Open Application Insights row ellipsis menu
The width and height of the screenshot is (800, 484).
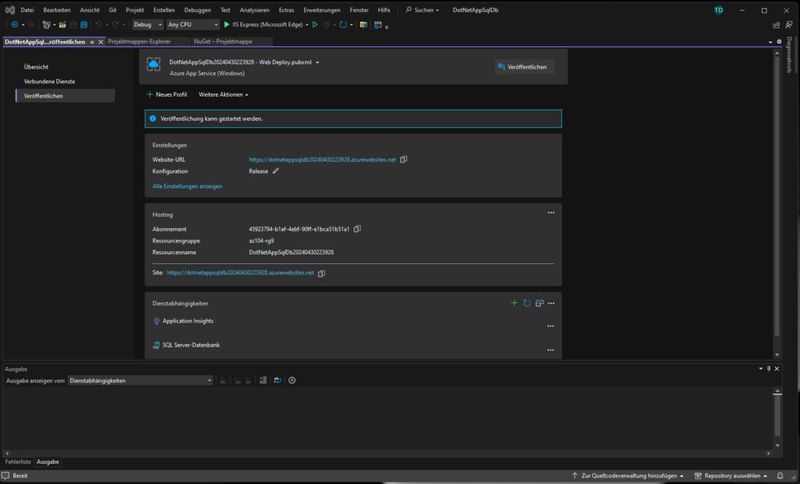click(551, 326)
